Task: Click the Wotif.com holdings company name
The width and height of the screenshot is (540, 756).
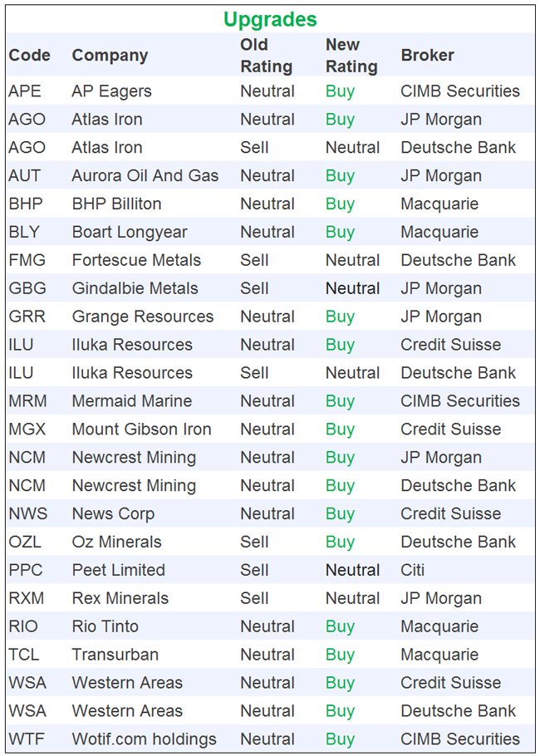Action: coord(144,739)
